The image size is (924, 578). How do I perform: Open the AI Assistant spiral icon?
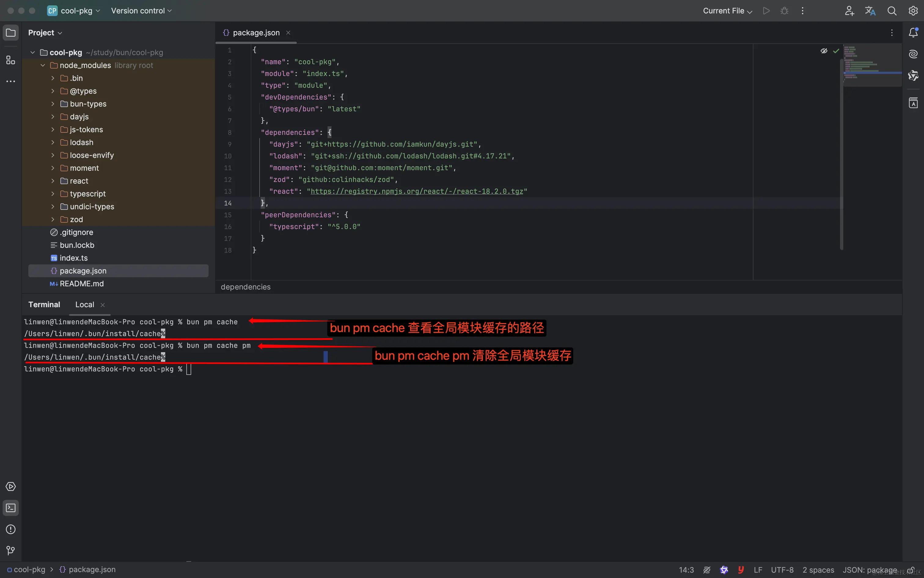(x=913, y=54)
